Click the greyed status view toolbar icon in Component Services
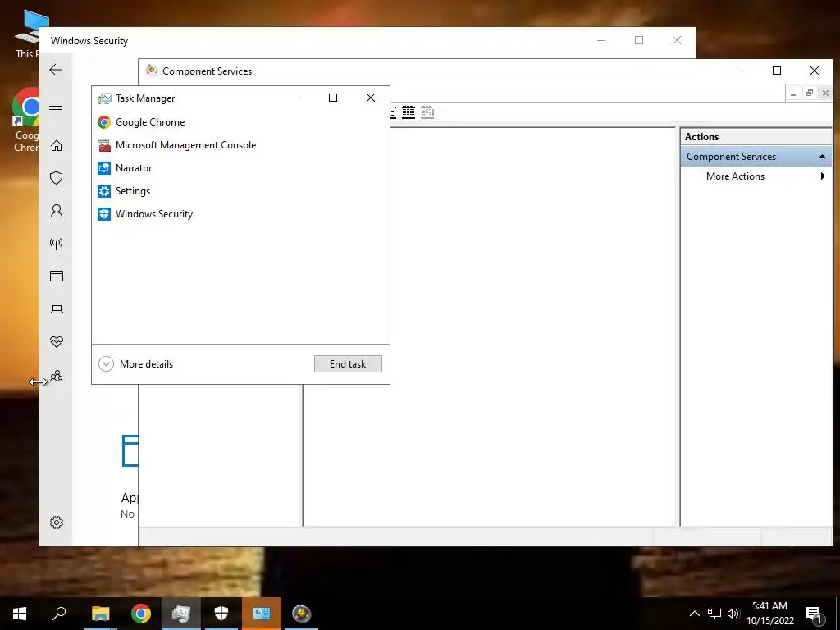 click(x=427, y=112)
